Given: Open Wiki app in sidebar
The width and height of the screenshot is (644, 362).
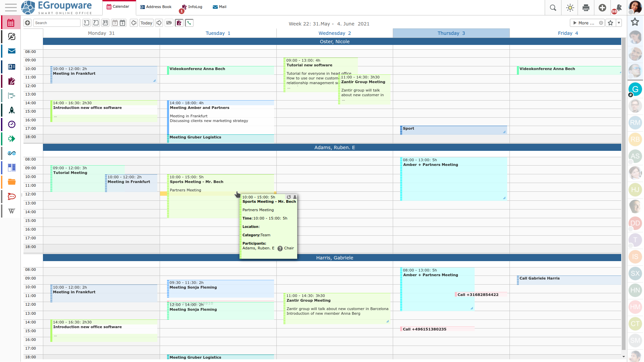Looking at the screenshot, I should click(12, 211).
